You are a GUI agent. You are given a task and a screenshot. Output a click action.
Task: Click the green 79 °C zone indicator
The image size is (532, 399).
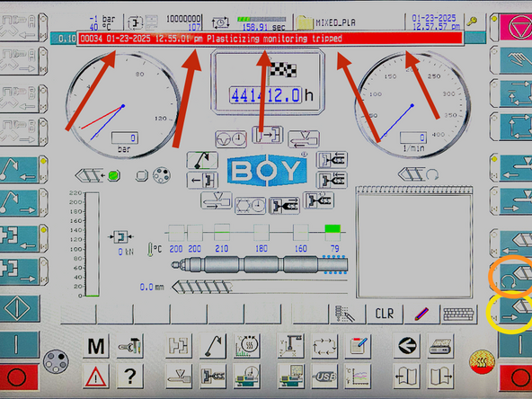[x=332, y=228]
